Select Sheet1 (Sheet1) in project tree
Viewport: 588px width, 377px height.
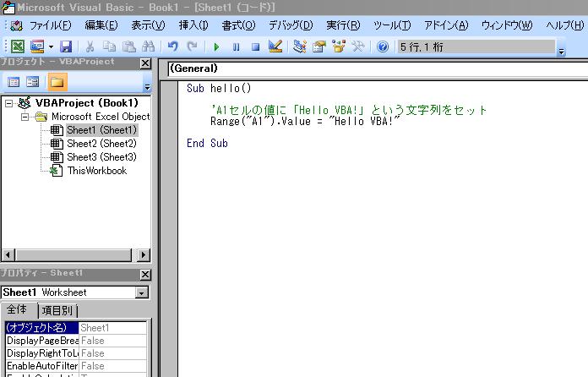click(x=101, y=130)
